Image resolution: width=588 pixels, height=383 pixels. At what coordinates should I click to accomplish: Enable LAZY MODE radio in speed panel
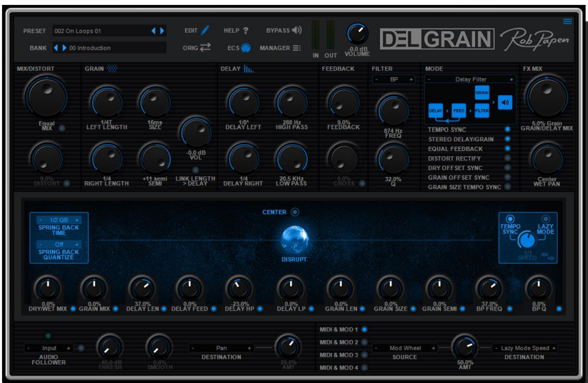click(545, 219)
